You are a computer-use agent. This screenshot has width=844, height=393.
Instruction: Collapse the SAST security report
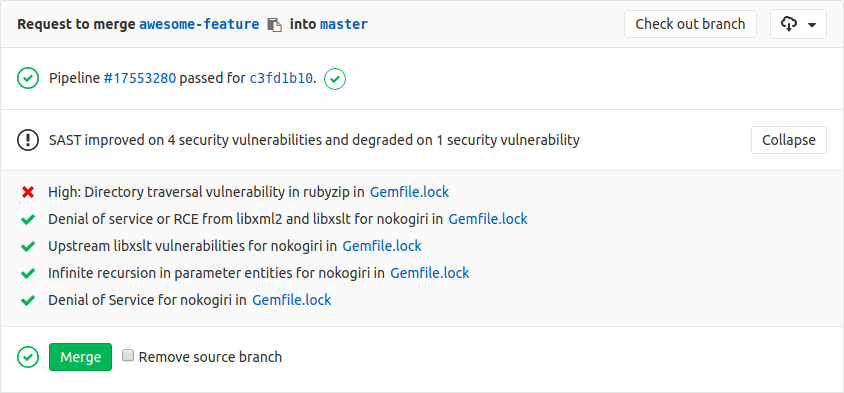[789, 140]
